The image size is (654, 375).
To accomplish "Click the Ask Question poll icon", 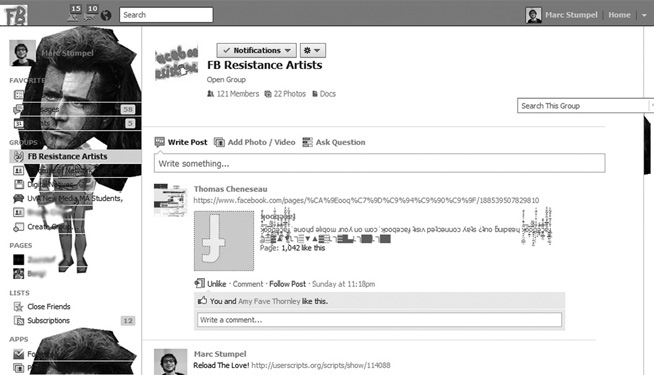I will [x=307, y=142].
